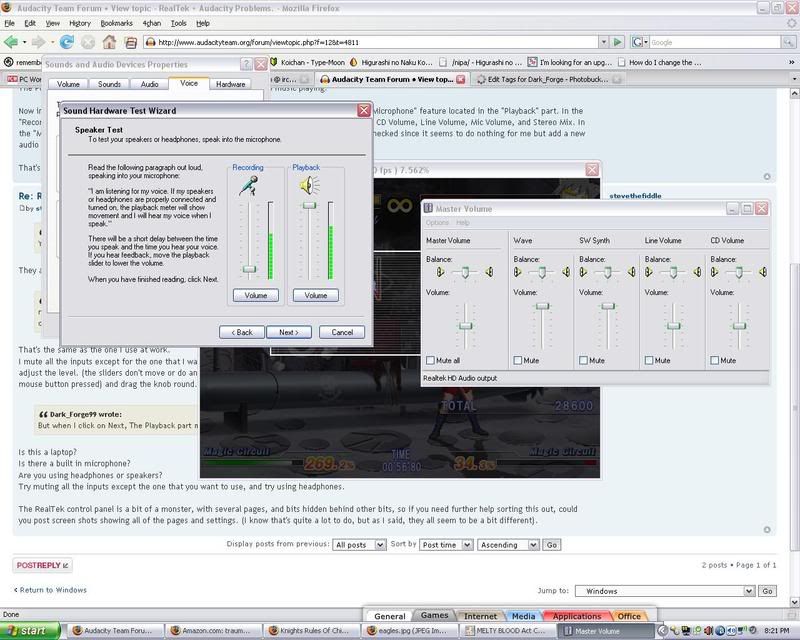Click the Playback speaker icon in wizard
The height and width of the screenshot is (640, 800).
306,182
